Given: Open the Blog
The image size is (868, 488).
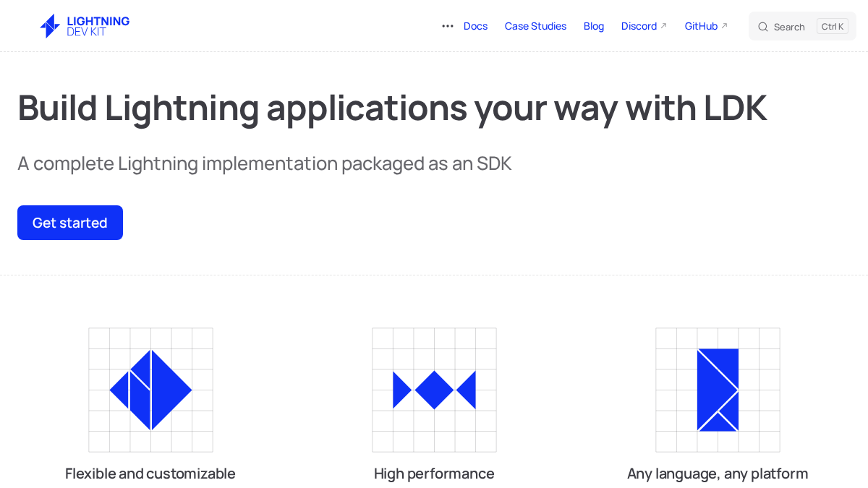Looking at the screenshot, I should coord(594,26).
